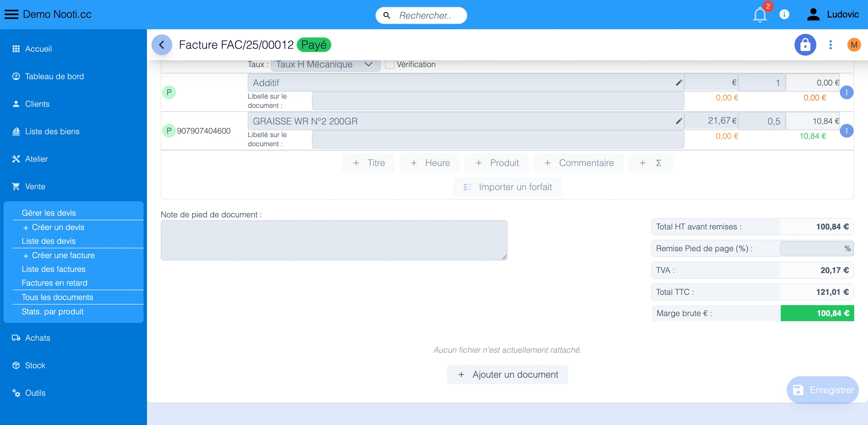Click the blue lock icon button
This screenshot has width=868, height=425.
[x=805, y=45]
